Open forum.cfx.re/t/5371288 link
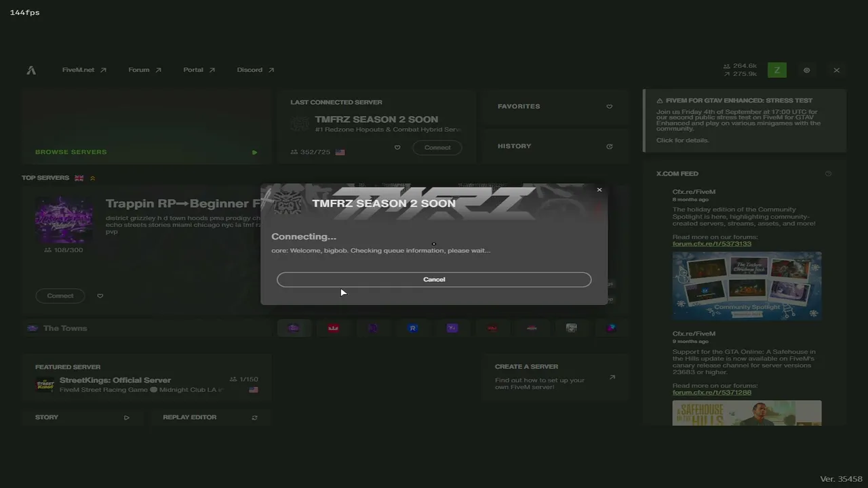 (x=712, y=392)
